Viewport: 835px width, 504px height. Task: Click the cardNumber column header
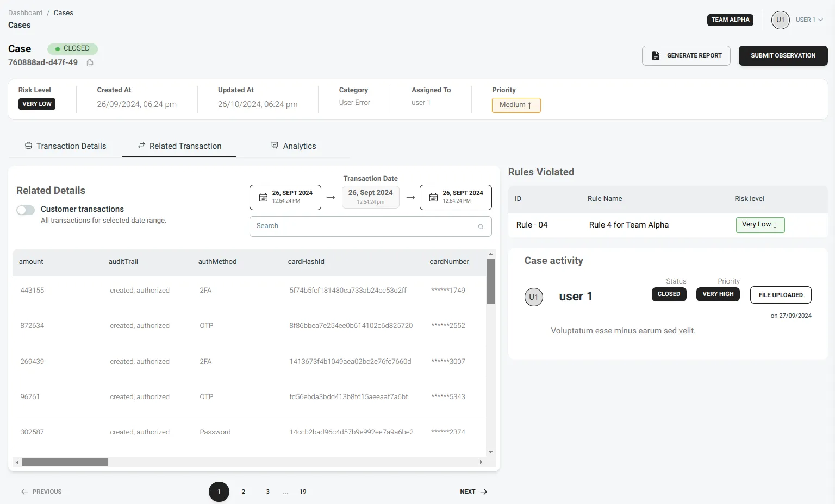449,262
